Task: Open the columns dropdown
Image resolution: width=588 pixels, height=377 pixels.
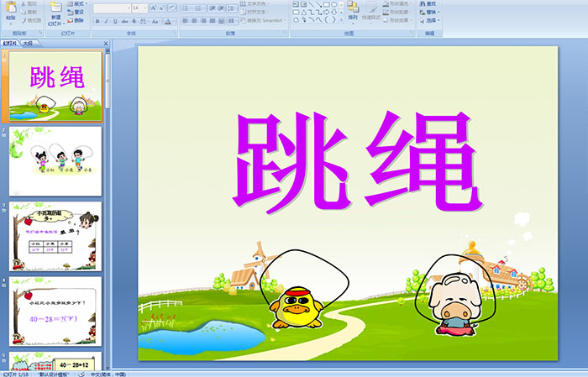Action: tap(232, 21)
